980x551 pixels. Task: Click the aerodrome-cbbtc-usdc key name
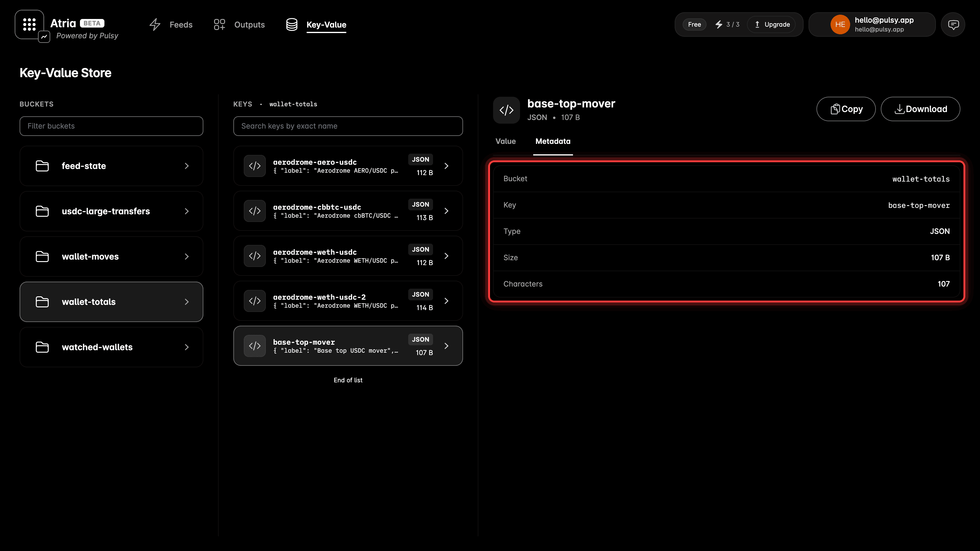(317, 207)
